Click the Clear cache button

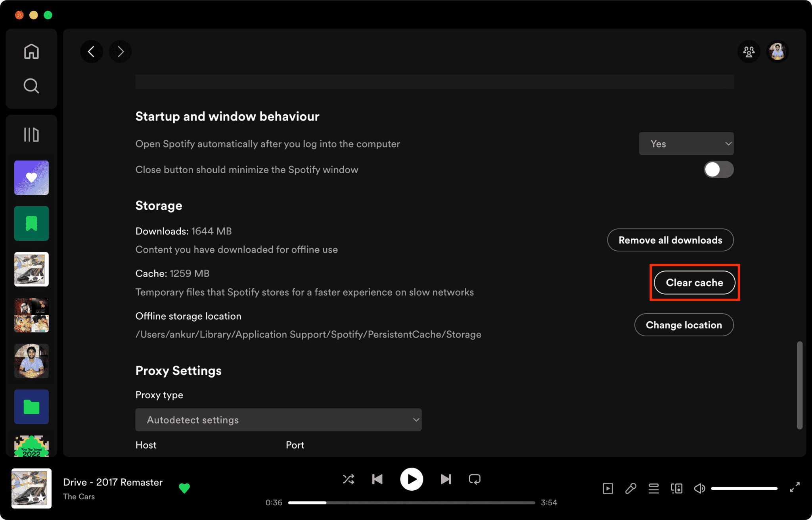693,282
